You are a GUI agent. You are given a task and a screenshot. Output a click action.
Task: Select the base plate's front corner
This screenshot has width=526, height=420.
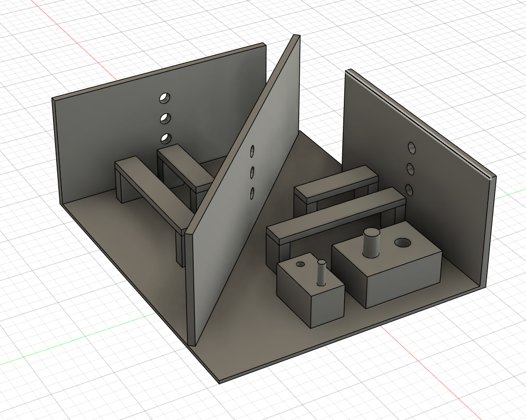[219, 381]
